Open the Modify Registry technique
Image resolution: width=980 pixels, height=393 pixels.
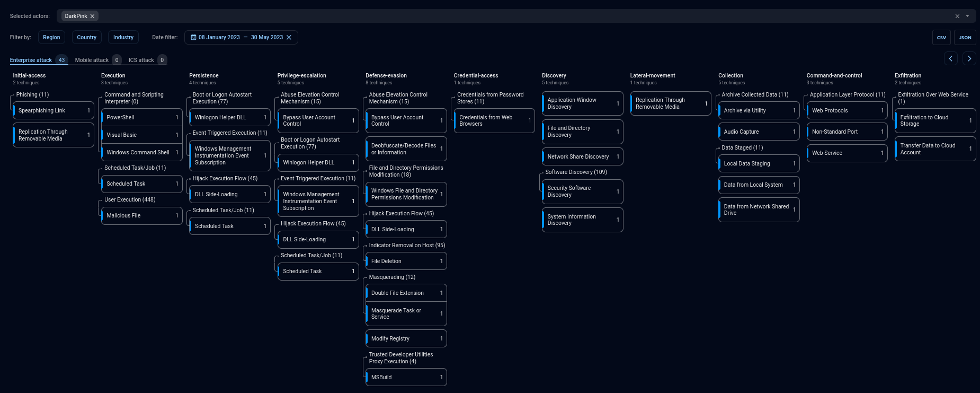coord(406,338)
